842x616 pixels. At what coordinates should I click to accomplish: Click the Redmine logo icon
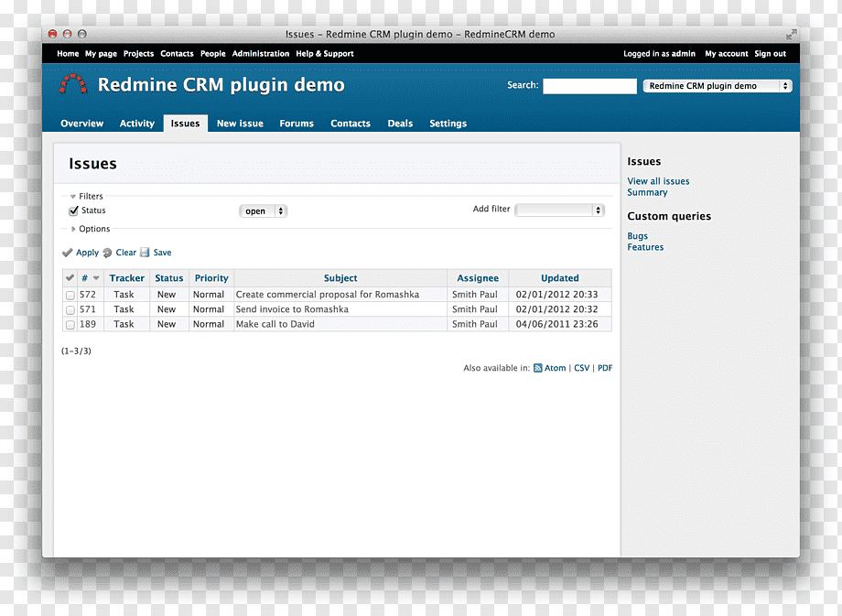(x=73, y=84)
